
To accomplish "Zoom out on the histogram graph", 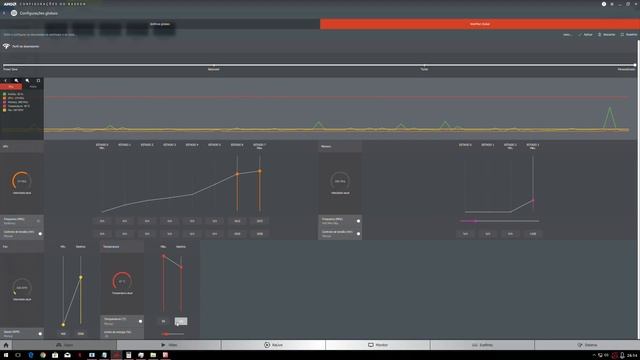I will tap(27, 80).
